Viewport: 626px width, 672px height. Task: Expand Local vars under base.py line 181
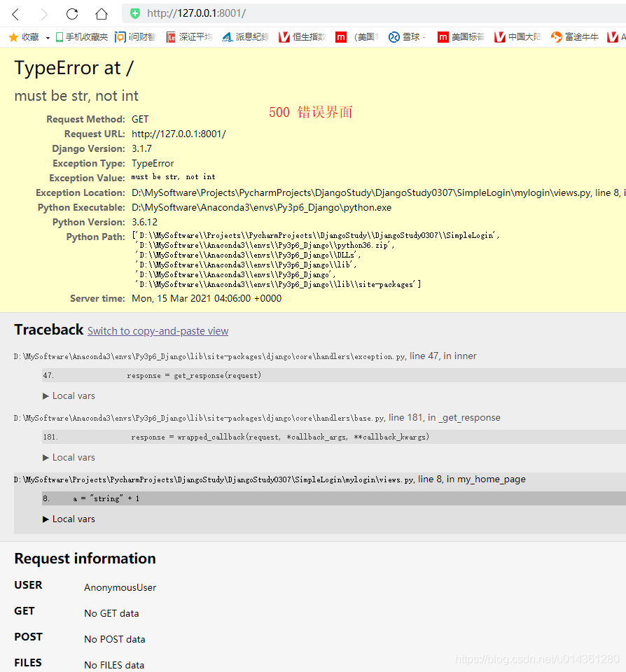69,458
